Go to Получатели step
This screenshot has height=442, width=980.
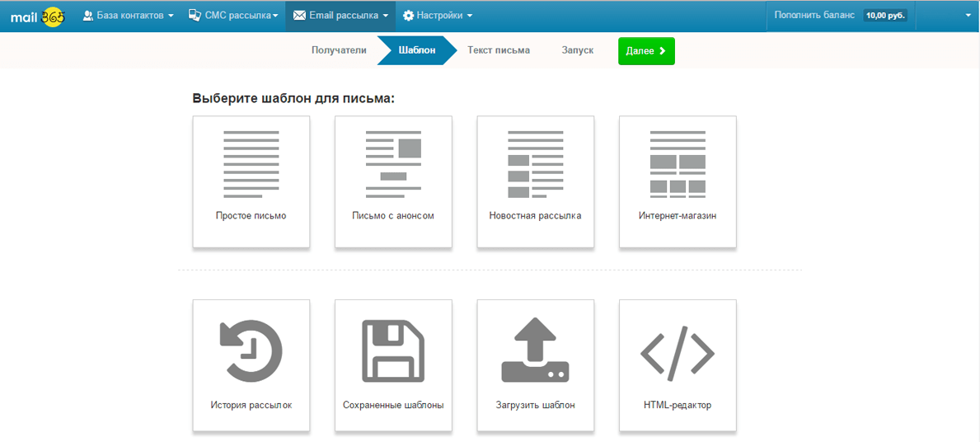click(x=339, y=50)
